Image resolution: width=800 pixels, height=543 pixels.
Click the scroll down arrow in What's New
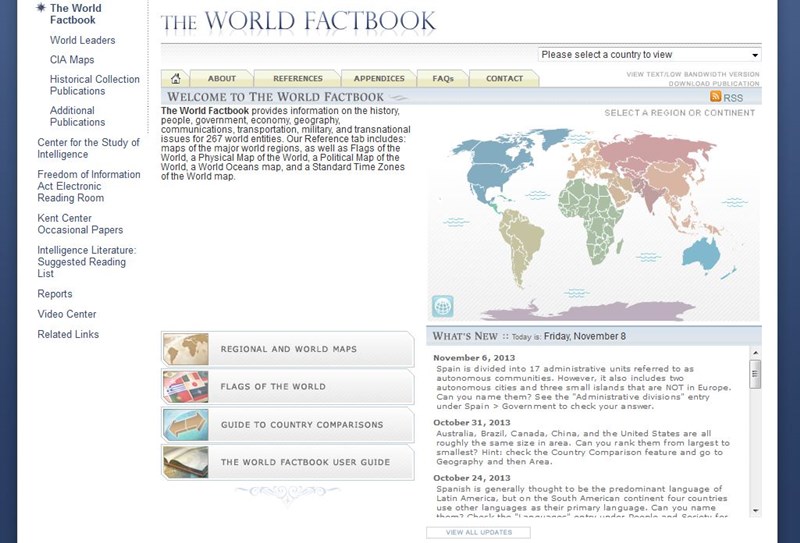(x=755, y=511)
